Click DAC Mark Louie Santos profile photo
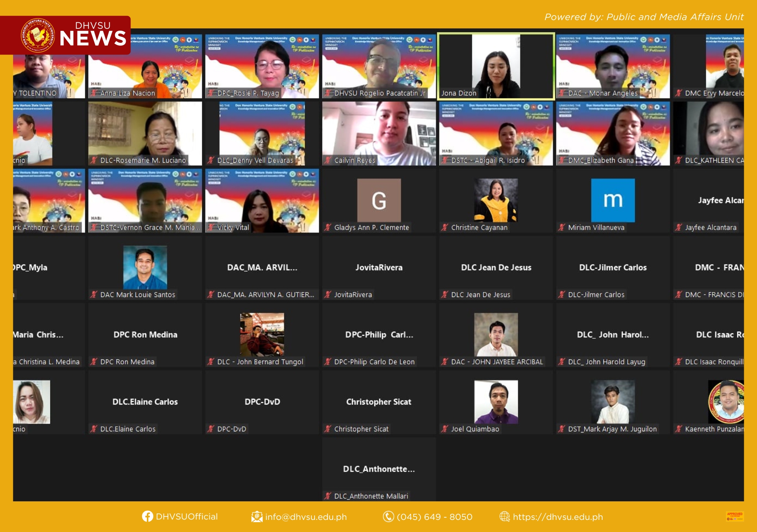The width and height of the screenshot is (757, 532). (145, 267)
